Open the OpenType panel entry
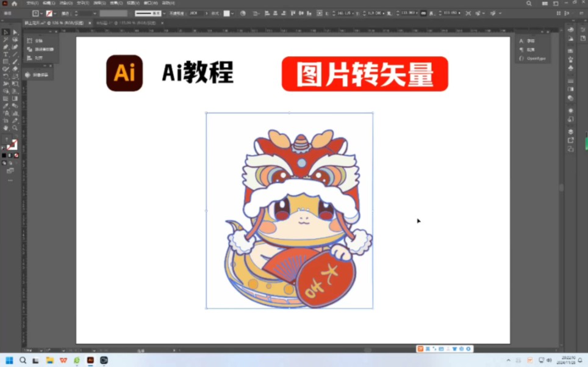This screenshot has height=367, width=588. (x=533, y=59)
